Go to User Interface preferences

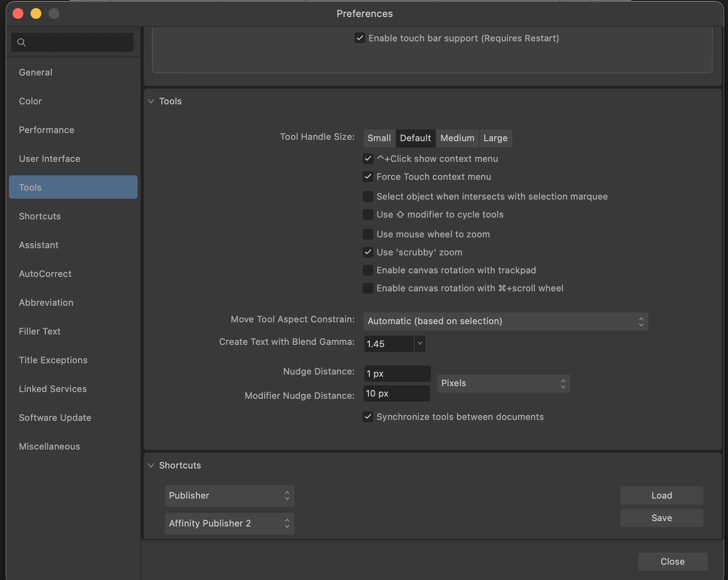click(49, 159)
